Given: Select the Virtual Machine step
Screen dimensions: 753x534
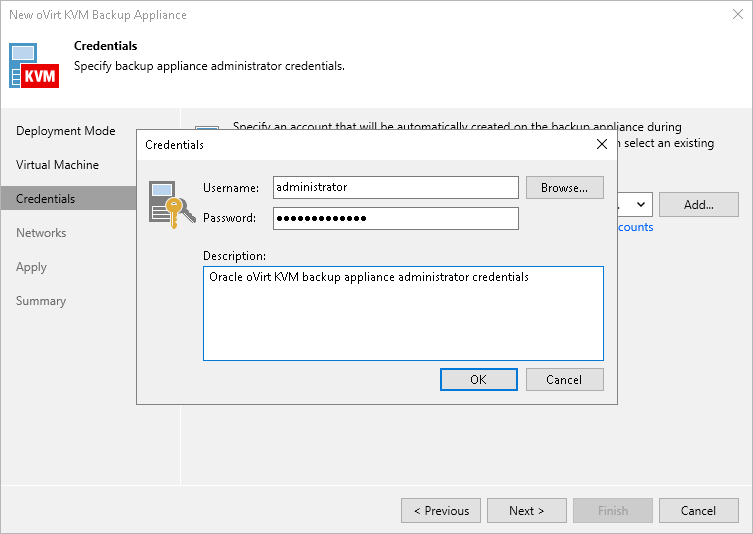Looking at the screenshot, I should (x=57, y=165).
